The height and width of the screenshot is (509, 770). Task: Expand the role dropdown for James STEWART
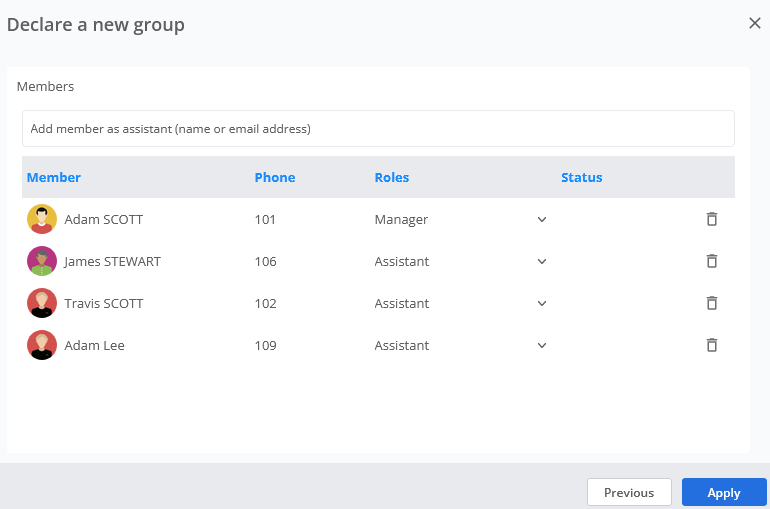pyautogui.click(x=542, y=262)
